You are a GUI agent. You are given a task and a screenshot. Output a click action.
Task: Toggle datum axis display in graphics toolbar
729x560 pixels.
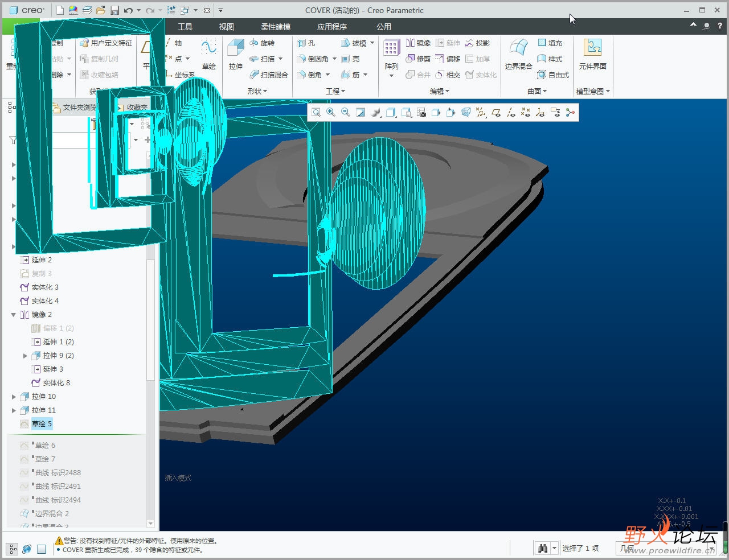pyautogui.click(x=511, y=113)
